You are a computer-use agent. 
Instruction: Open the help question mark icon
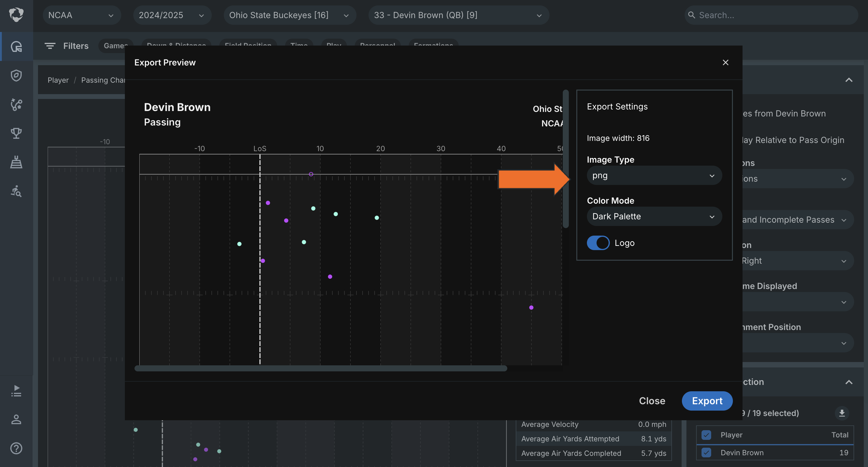[16, 449]
